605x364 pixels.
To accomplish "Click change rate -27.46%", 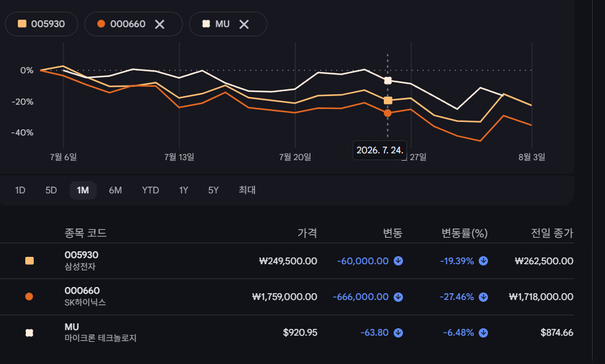I will click(457, 297).
